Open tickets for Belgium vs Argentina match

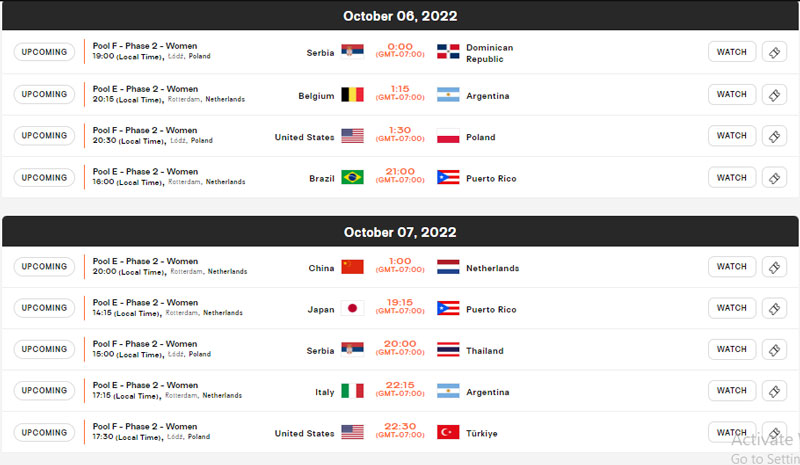click(x=774, y=94)
